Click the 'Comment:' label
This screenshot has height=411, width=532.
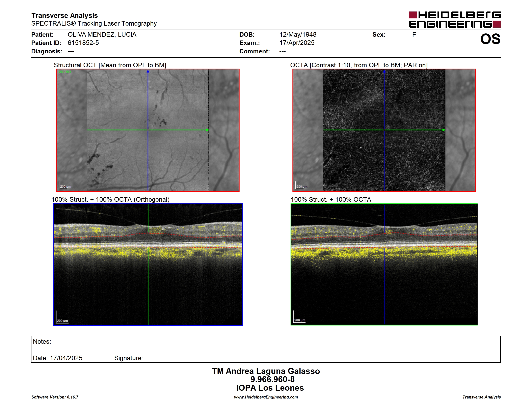tap(255, 51)
